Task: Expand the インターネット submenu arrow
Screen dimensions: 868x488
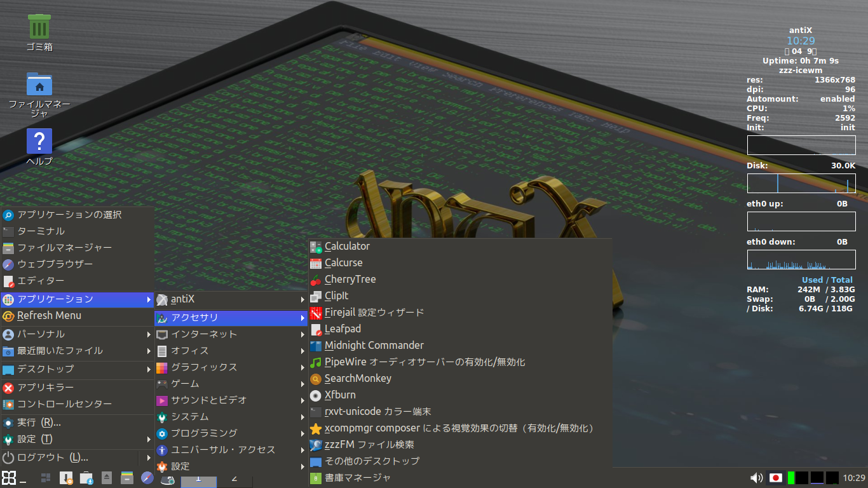Action: [x=303, y=334]
